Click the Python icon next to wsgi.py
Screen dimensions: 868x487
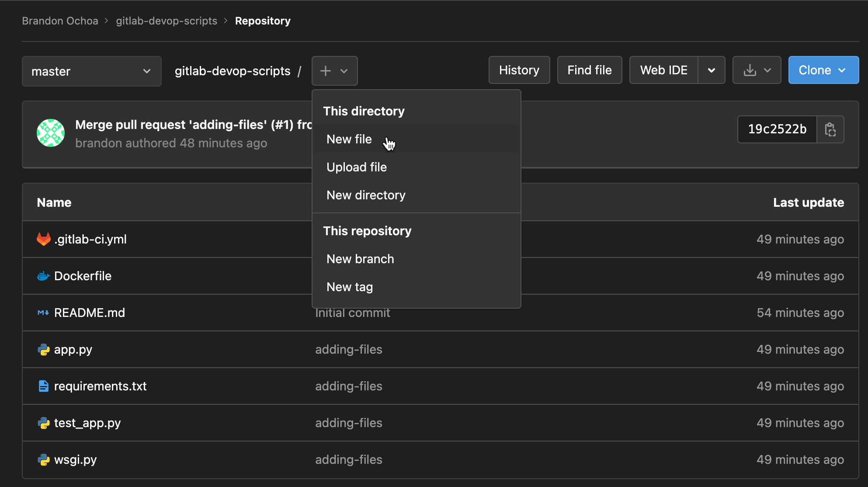coord(43,459)
